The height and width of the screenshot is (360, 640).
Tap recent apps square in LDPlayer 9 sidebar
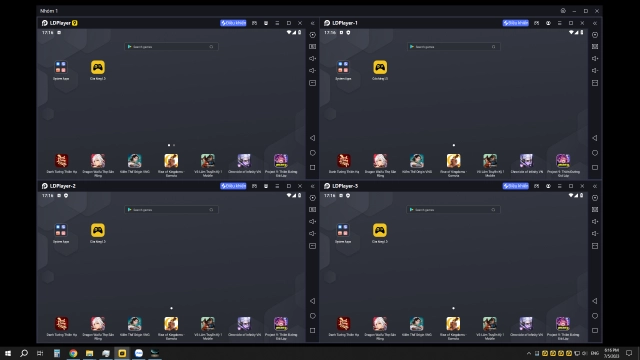[313, 167]
